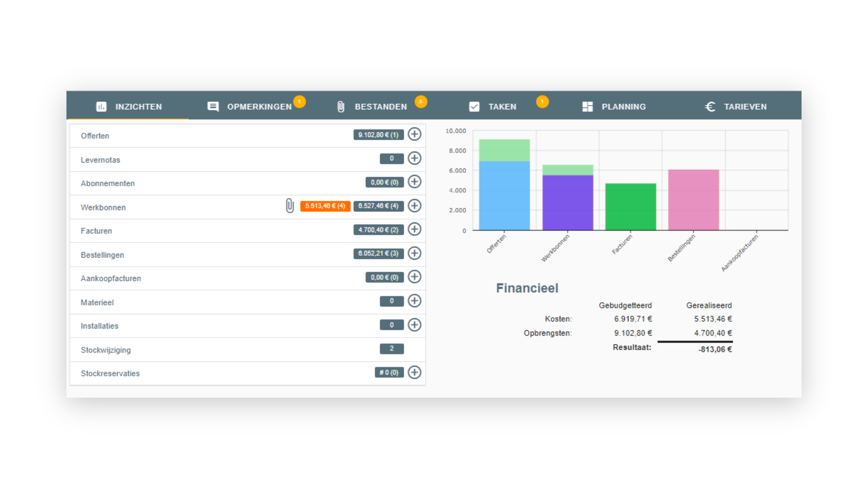The width and height of the screenshot is (868, 488).
Task: Add a new Levernota with plus icon
Action: tap(414, 158)
